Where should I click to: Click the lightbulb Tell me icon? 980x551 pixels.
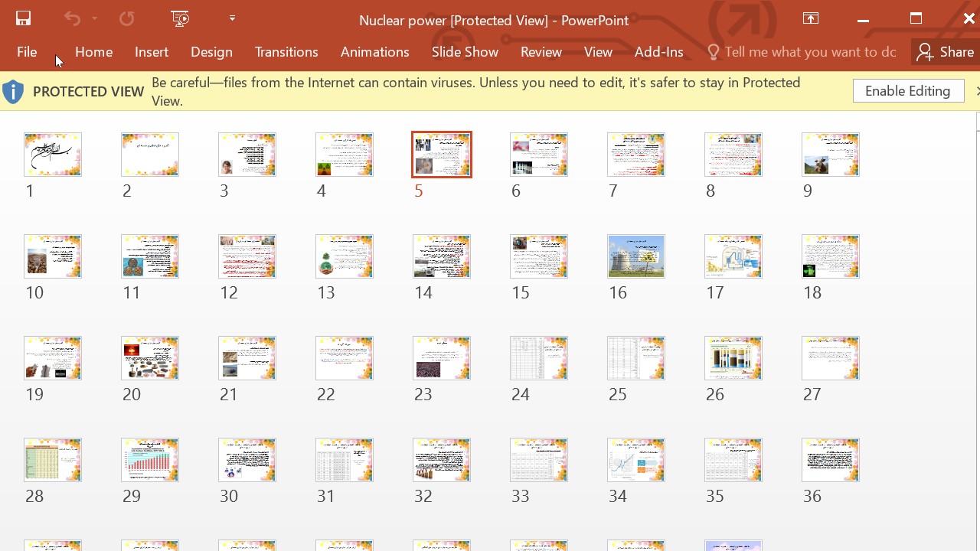pos(714,52)
